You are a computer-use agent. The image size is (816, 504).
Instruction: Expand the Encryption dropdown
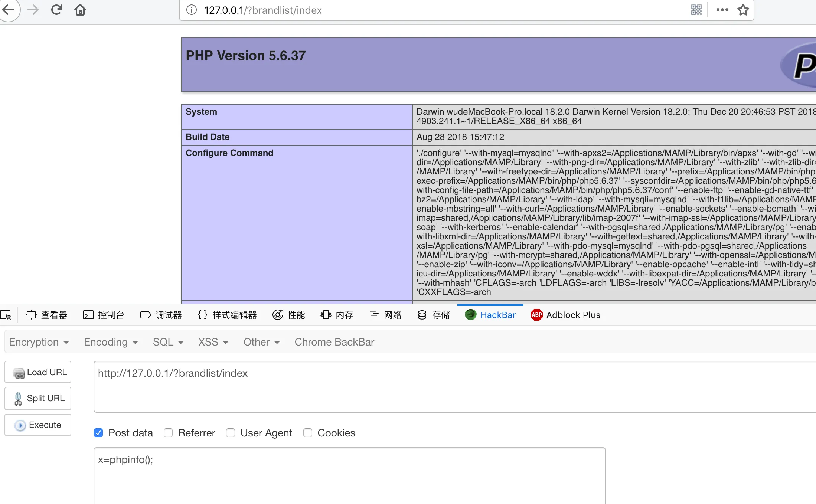point(39,342)
